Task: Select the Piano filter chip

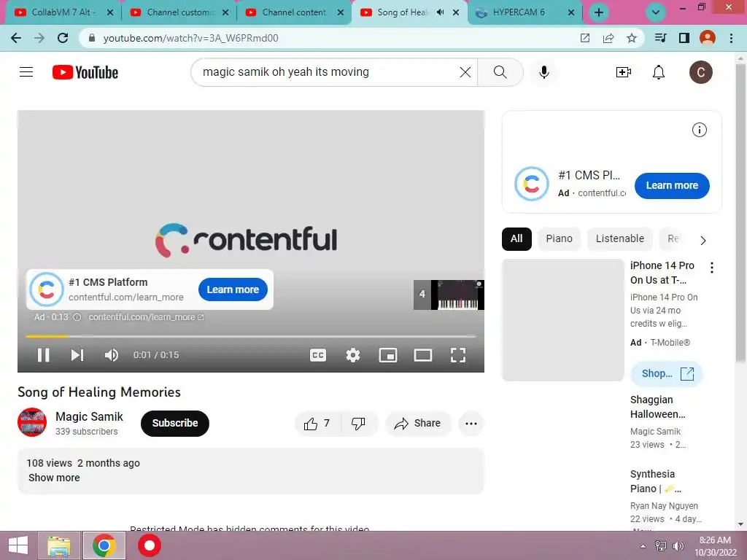Action: coord(560,238)
